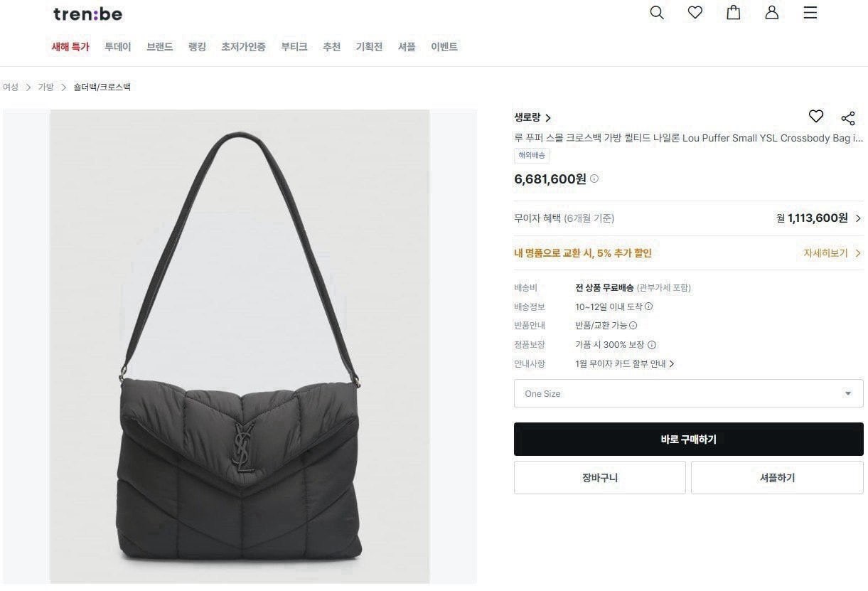The image size is (868, 591).
Task: Like this product with the heart icon
Action: pyautogui.click(x=816, y=117)
